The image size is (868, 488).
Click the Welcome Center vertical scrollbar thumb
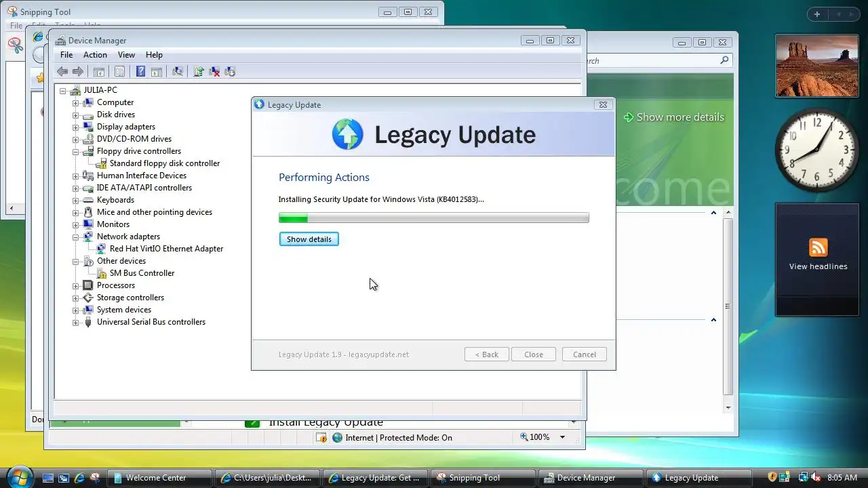(x=728, y=306)
